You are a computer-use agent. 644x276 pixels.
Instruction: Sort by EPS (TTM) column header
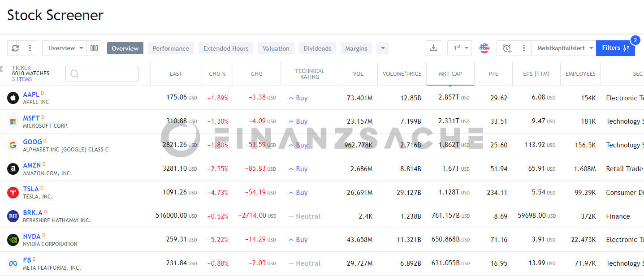(x=536, y=74)
